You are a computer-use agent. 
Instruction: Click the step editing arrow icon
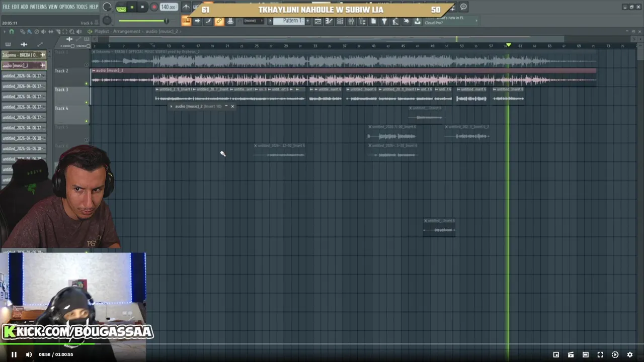point(197,21)
